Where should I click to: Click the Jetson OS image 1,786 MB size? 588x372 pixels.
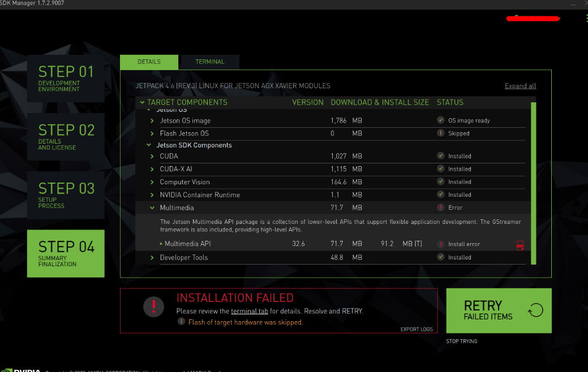coord(346,120)
